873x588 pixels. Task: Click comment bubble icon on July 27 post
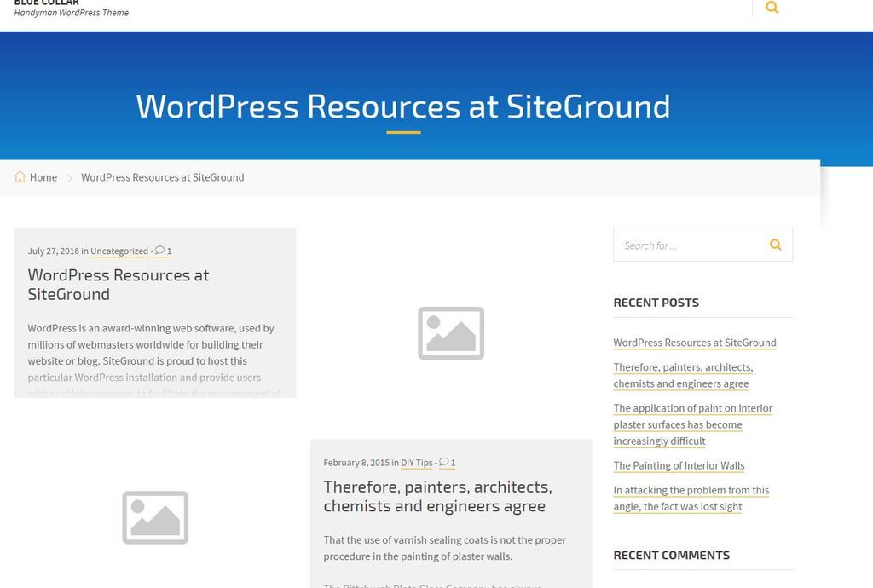click(x=159, y=251)
